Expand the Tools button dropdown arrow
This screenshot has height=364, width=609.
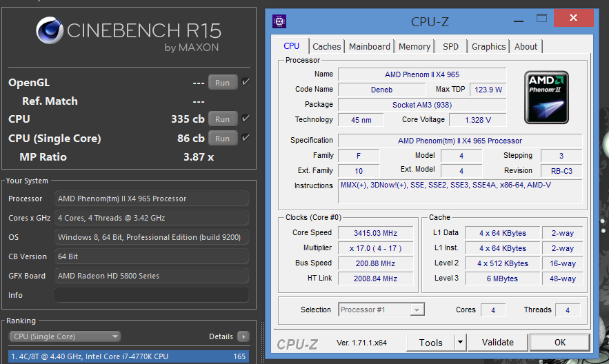(460, 342)
